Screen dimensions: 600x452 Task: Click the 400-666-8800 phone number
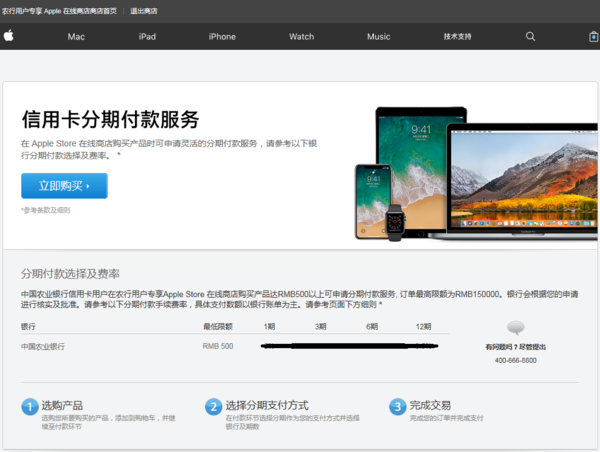[515, 361]
